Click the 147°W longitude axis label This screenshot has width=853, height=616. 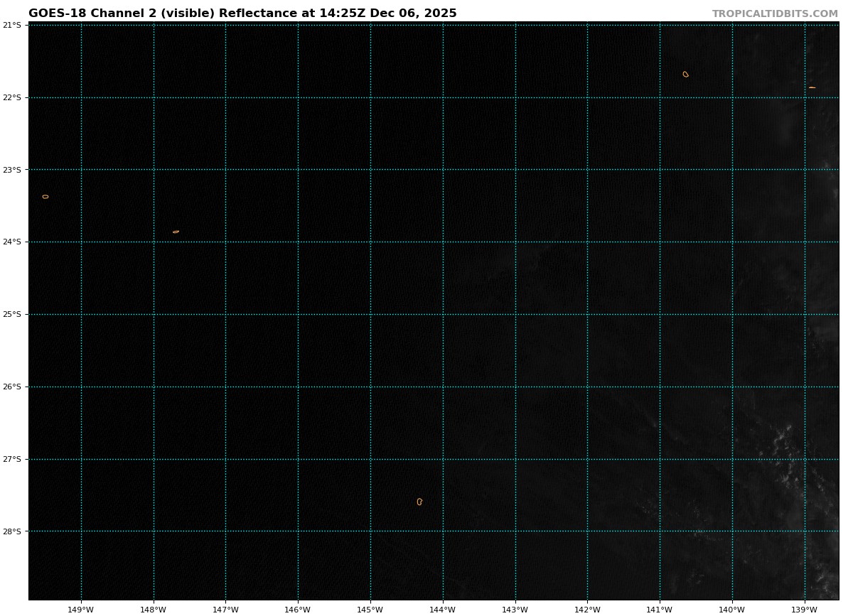pyautogui.click(x=225, y=610)
